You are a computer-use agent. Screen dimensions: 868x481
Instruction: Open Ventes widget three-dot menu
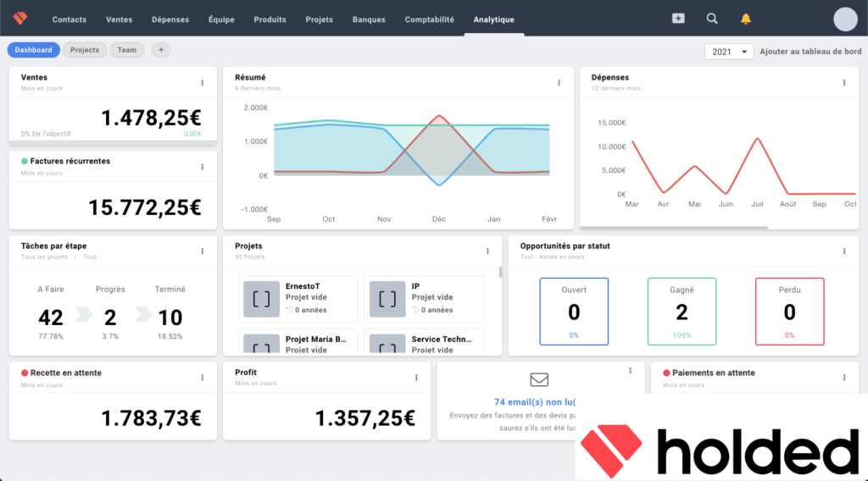[203, 82]
